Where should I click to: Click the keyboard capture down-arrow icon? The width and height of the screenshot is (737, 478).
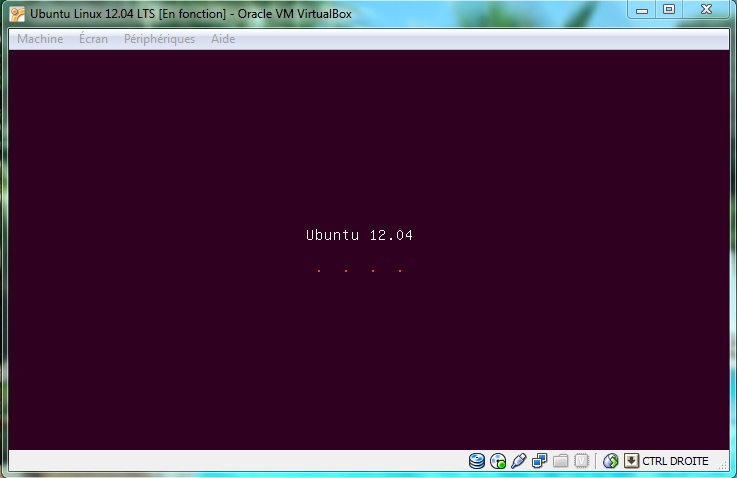(x=631, y=461)
